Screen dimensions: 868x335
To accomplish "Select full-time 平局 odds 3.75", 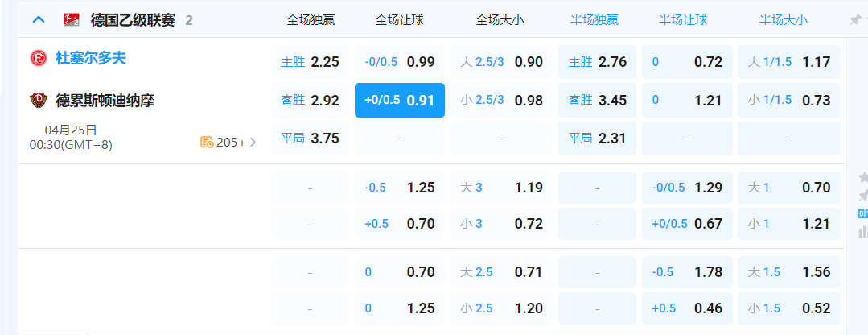I will (x=310, y=138).
